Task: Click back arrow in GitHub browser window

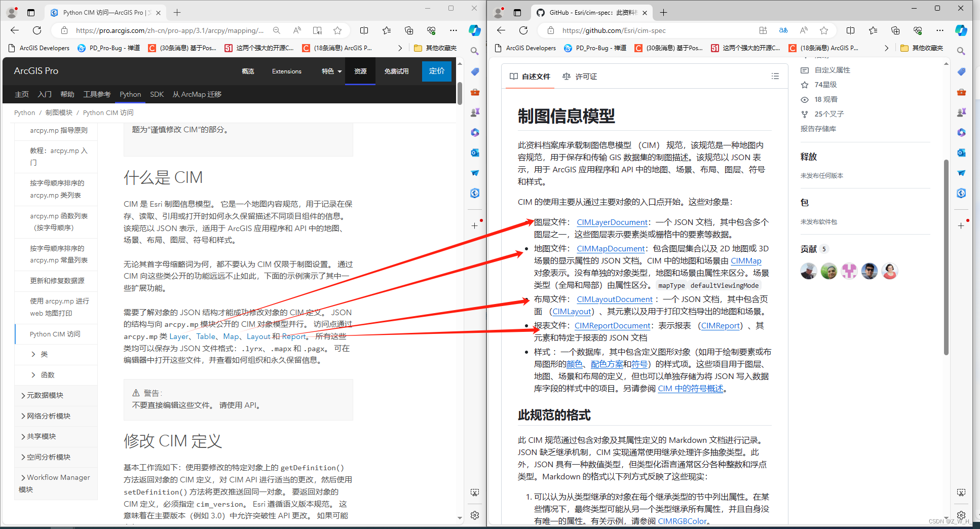Action: pyautogui.click(x=501, y=30)
